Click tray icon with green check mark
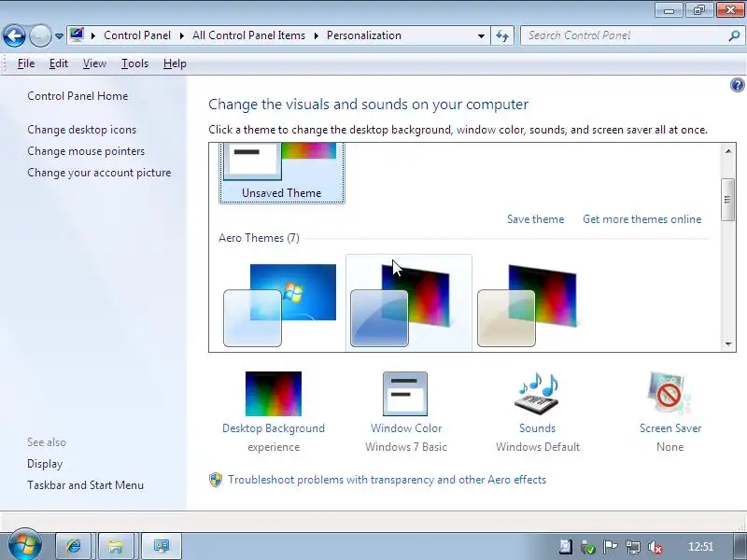Image resolution: width=747 pixels, height=560 pixels. 588,548
